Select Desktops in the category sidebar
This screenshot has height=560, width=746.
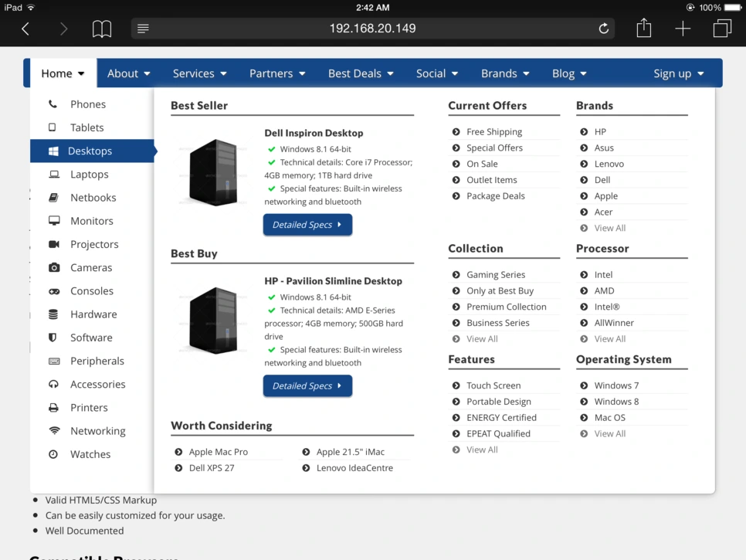(x=93, y=151)
